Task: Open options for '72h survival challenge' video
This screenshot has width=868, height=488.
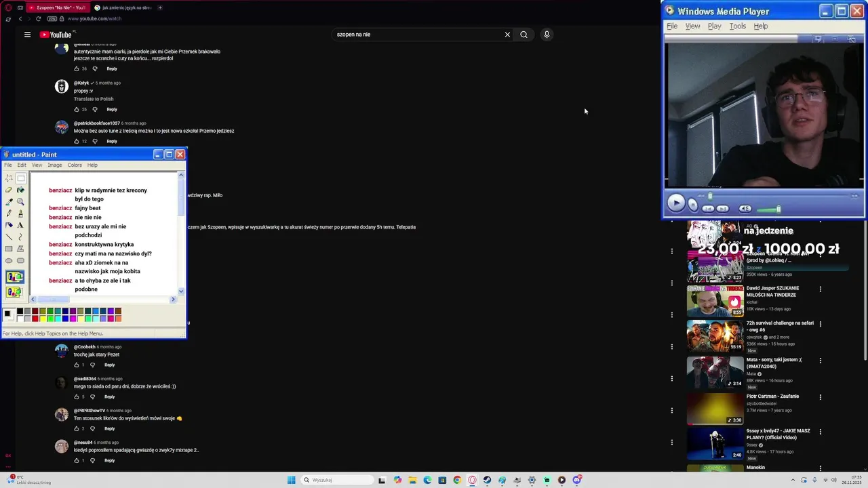Action: [x=821, y=325]
